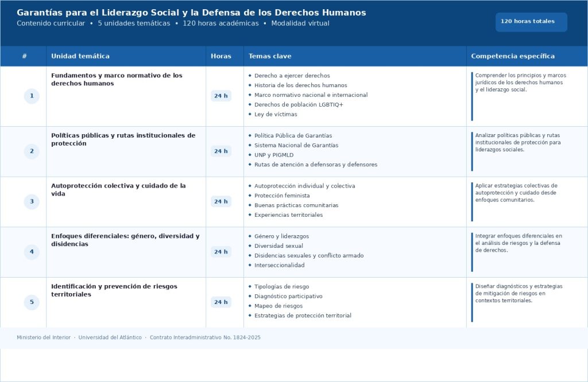Click the "120 horas totales" badge
The image size is (588, 382).
pyautogui.click(x=531, y=22)
